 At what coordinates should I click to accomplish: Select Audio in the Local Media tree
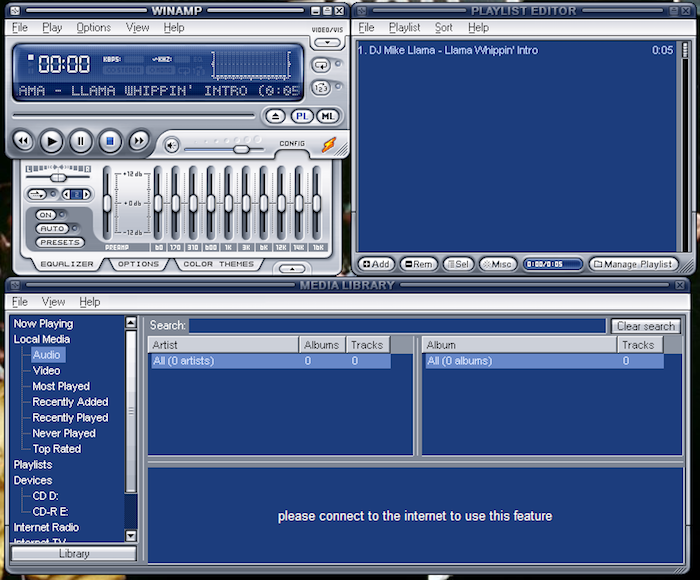[x=46, y=355]
